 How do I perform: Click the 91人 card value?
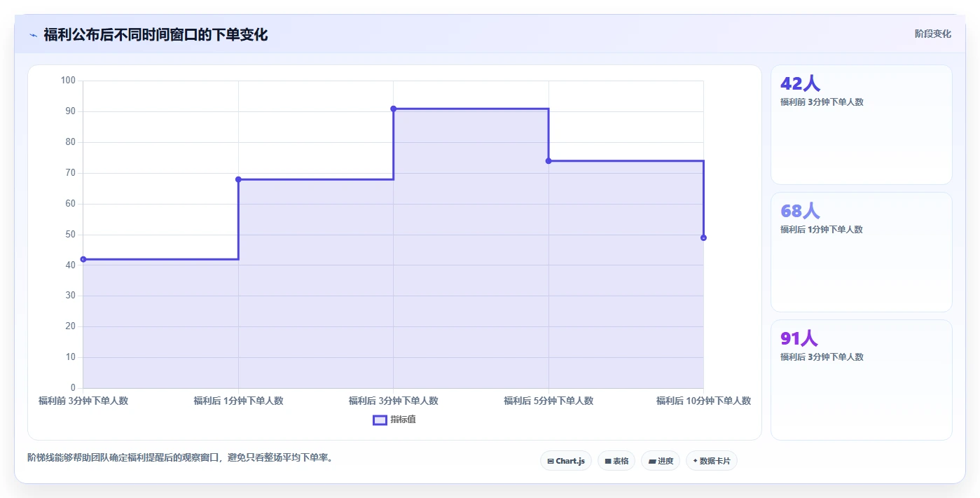[799, 338]
